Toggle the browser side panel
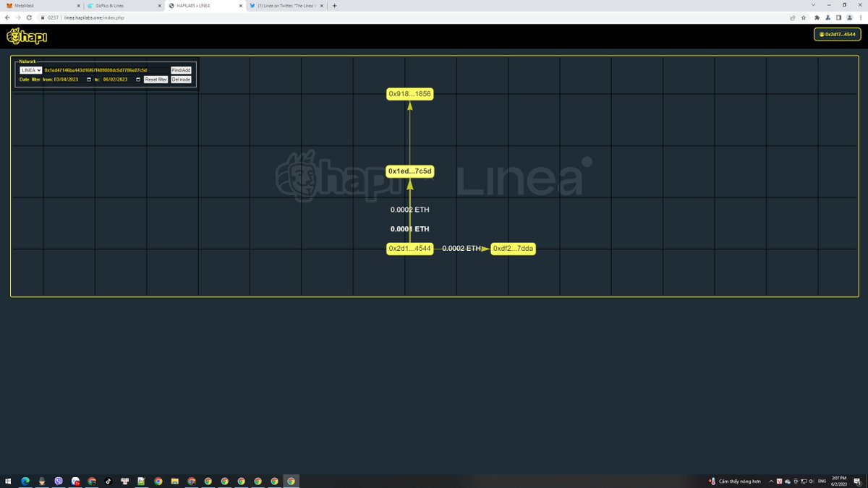The image size is (868, 488). click(x=838, y=17)
